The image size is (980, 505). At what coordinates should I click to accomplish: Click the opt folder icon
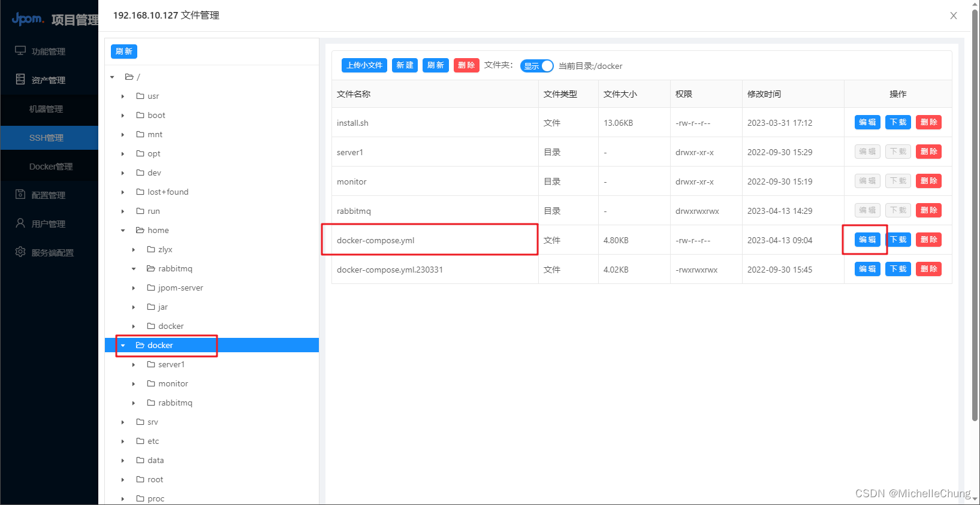pyautogui.click(x=140, y=153)
